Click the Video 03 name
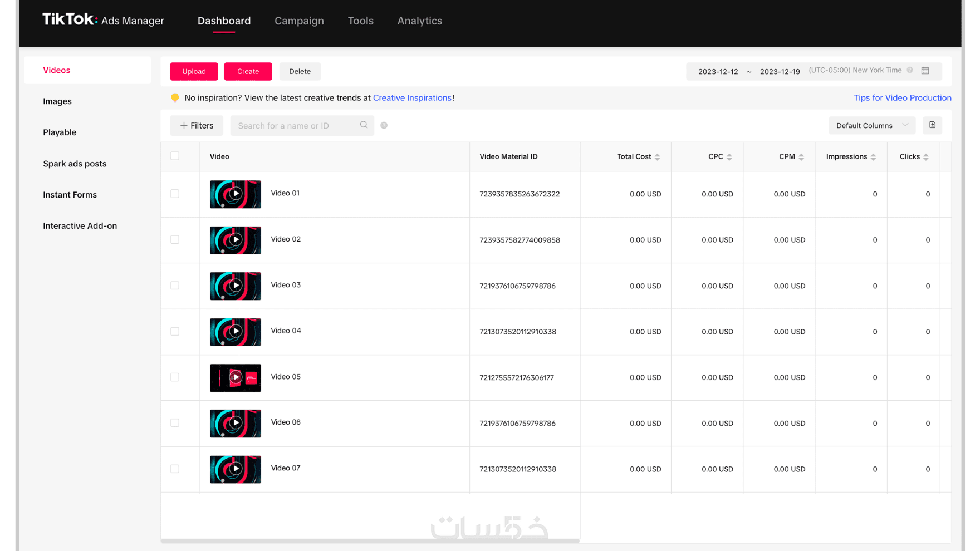The width and height of the screenshot is (980, 551). (286, 285)
